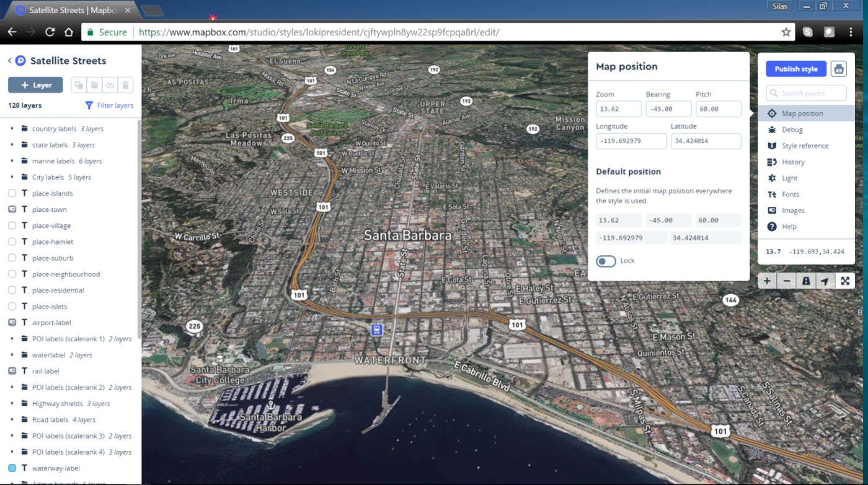Expand the state labels layer group
This screenshot has width=868, height=485.
pos(12,145)
